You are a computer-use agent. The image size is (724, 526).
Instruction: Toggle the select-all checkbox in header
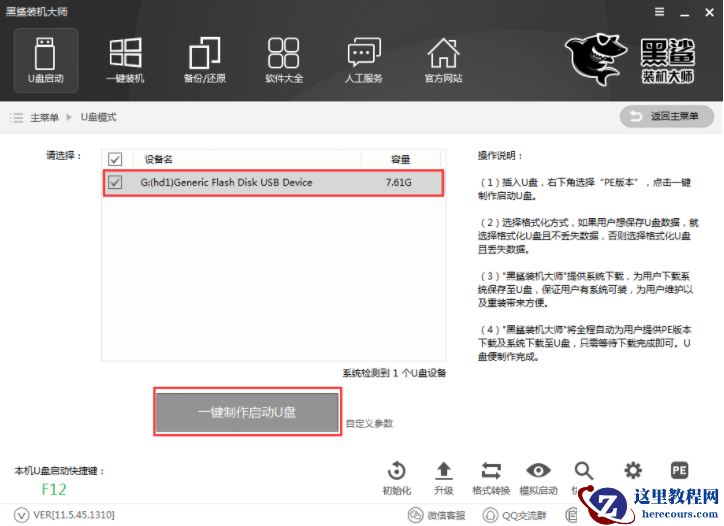(115, 159)
